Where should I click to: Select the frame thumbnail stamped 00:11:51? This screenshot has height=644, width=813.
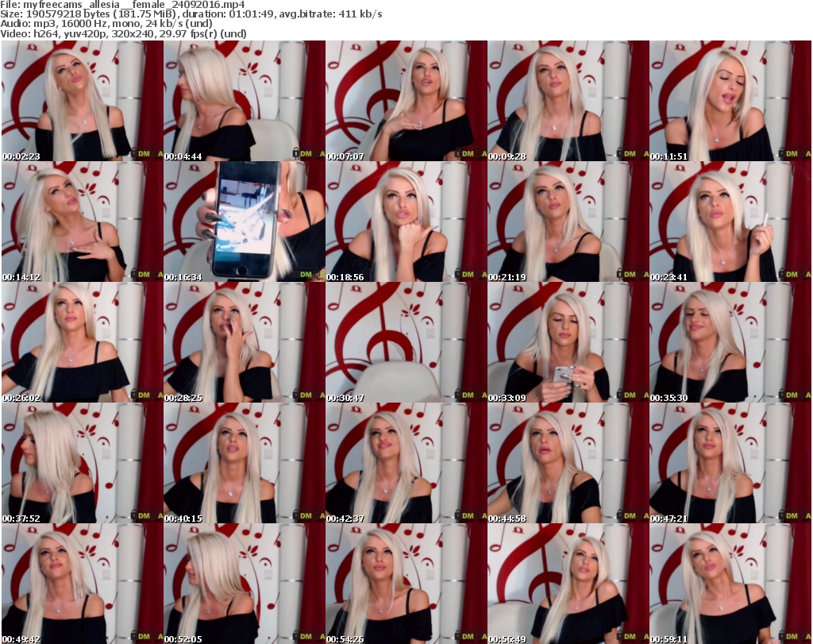(x=730, y=101)
